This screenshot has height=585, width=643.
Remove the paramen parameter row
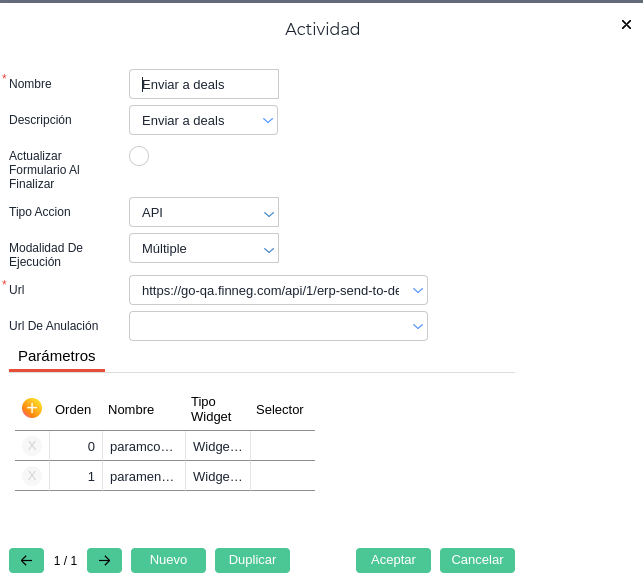(x=32, y=476)
